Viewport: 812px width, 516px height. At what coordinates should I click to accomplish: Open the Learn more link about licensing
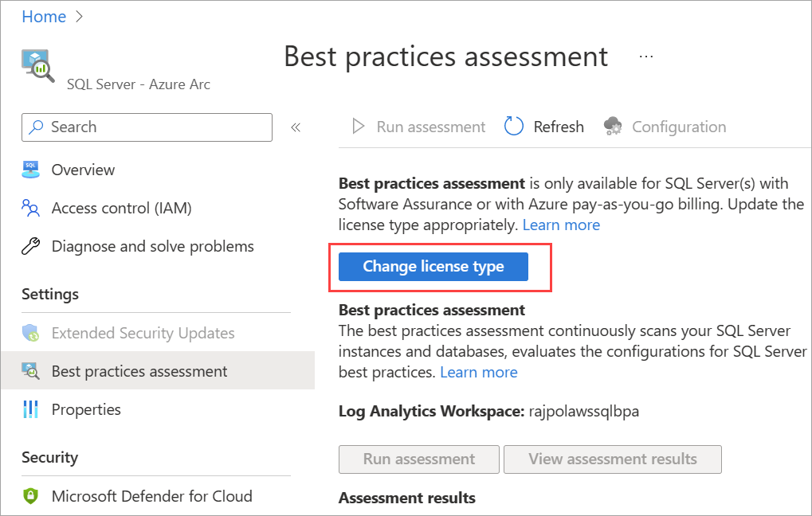tap(561, 225)
